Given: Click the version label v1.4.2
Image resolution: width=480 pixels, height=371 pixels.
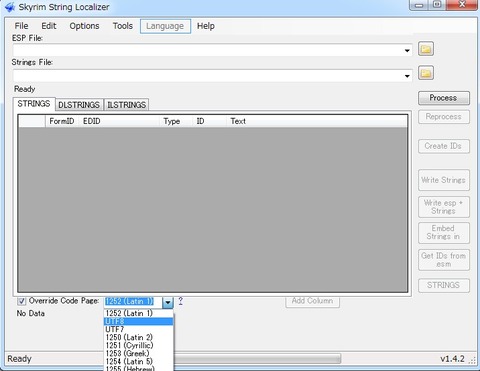Looking at the screenshot, I should [452, 359].
